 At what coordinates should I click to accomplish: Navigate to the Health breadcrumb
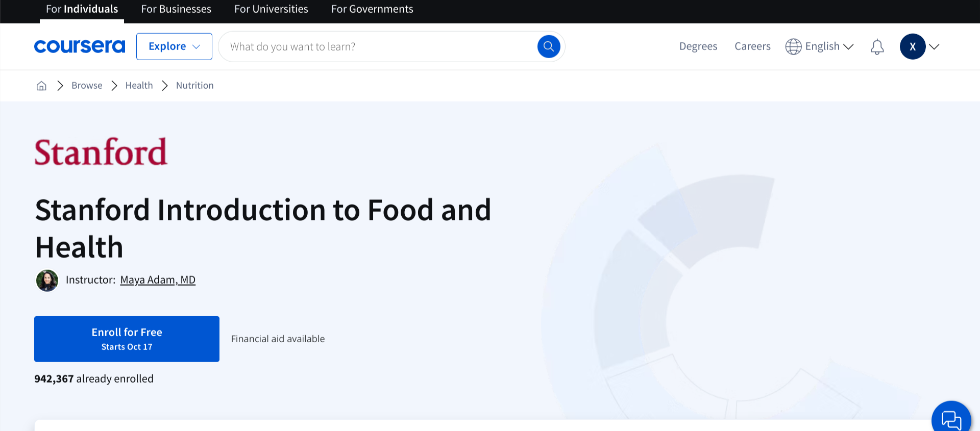click(x=139, y=86)
